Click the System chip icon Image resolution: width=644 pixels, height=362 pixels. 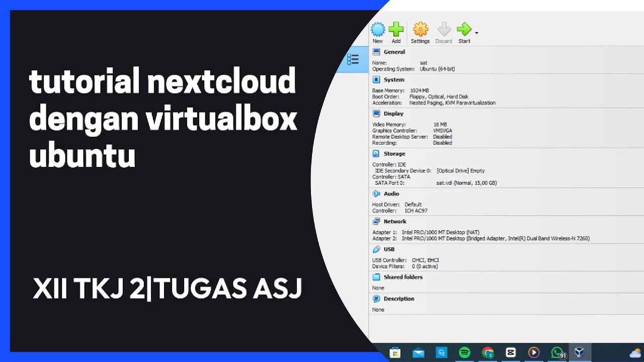(x=376, y=79)
